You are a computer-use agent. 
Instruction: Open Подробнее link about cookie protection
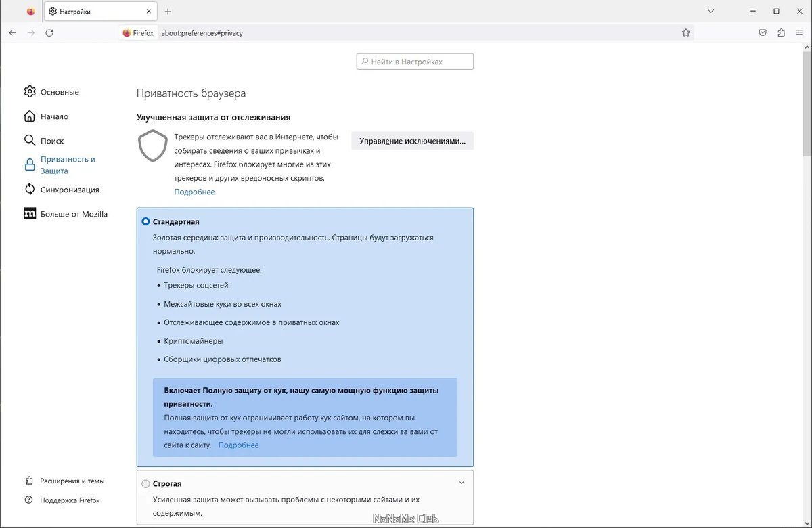(x=239, y=445)
